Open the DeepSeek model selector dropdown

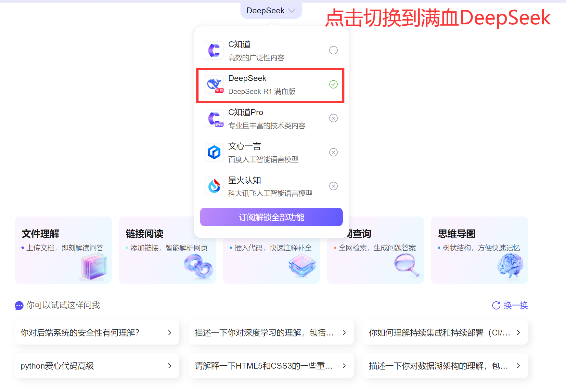point(271,10)
